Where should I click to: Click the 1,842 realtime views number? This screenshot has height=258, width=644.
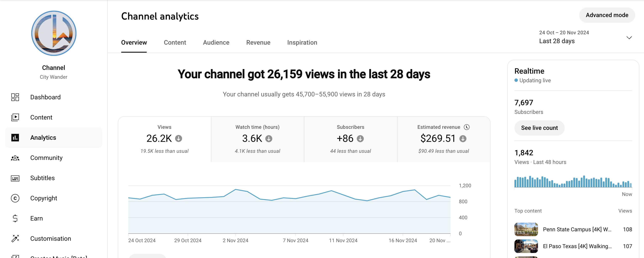click(523, 153)
